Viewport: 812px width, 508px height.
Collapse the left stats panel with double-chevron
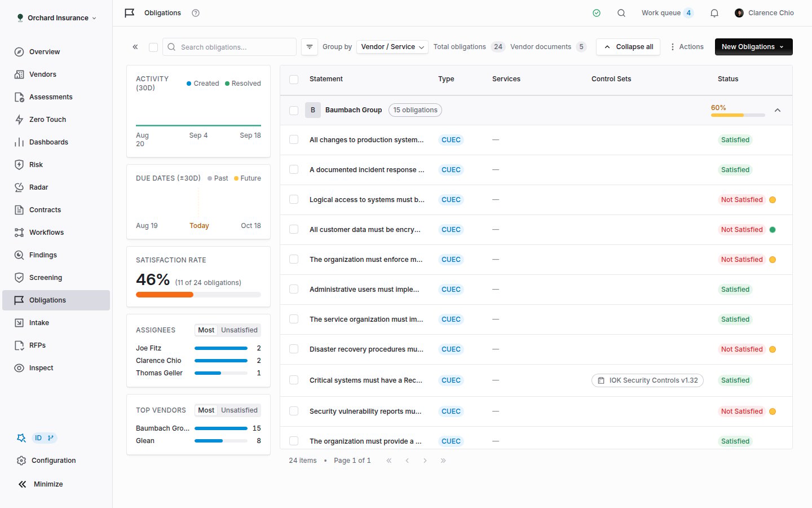[x=135, y=47]
